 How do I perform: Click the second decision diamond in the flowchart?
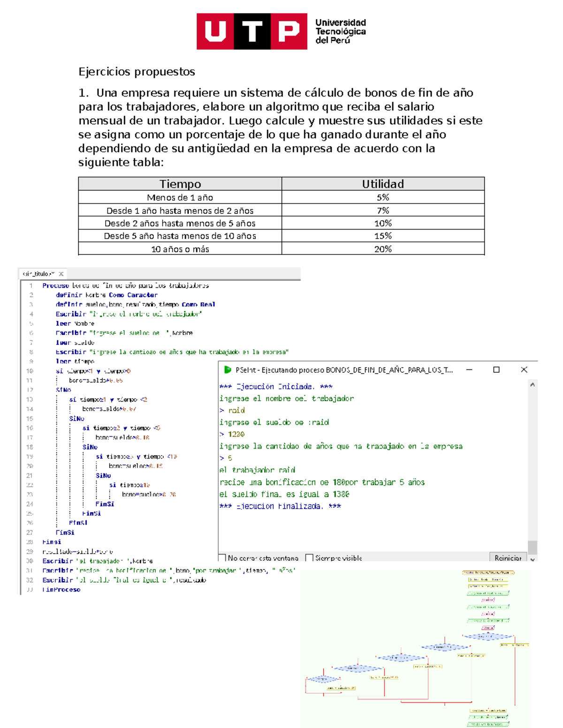pyautogui.click(x=445, y=647)
